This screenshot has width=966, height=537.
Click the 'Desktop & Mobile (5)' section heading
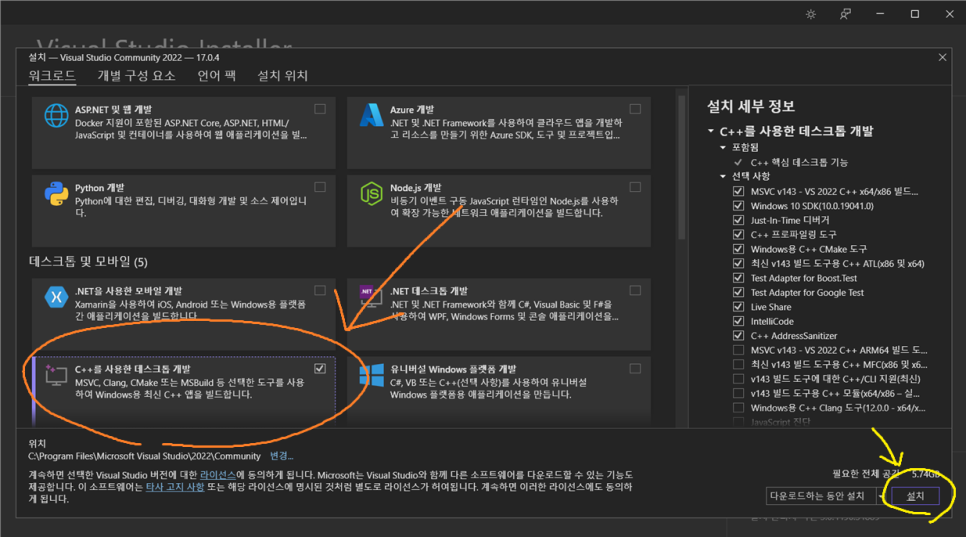click(x=88, y=262)
